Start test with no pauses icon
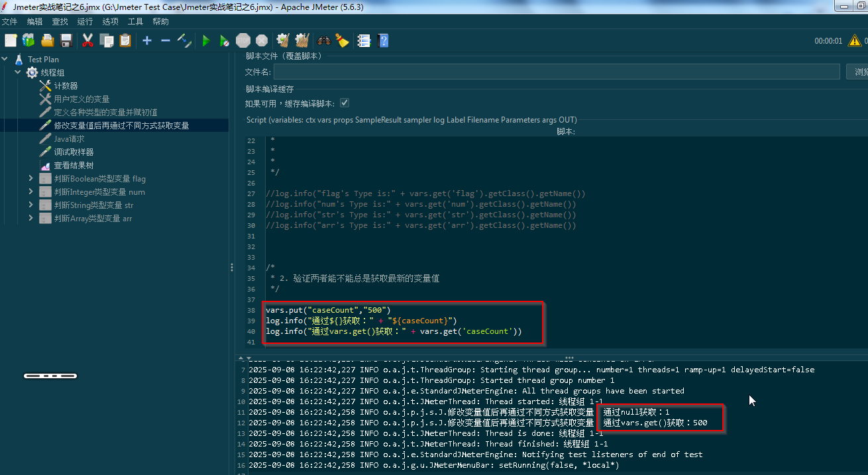 (225, 40)
